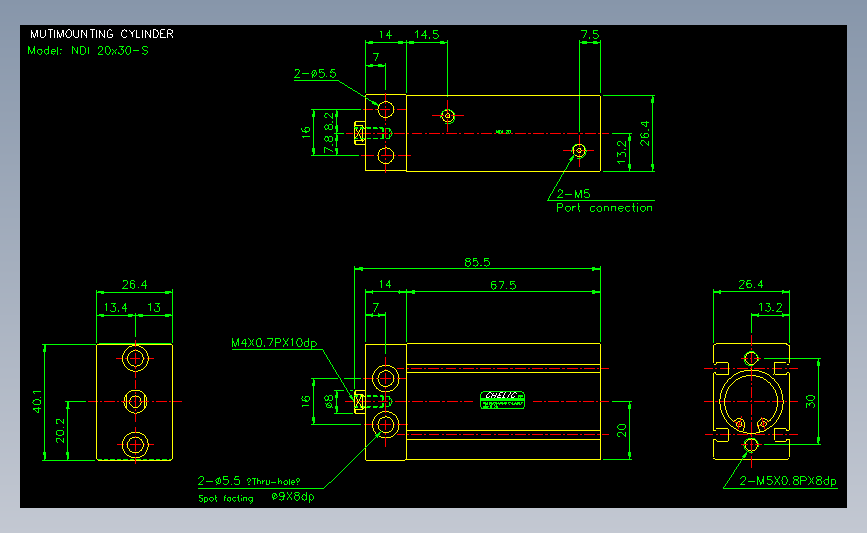
Task: Select the 20 dimension beside front view
Action: point(621,430)
